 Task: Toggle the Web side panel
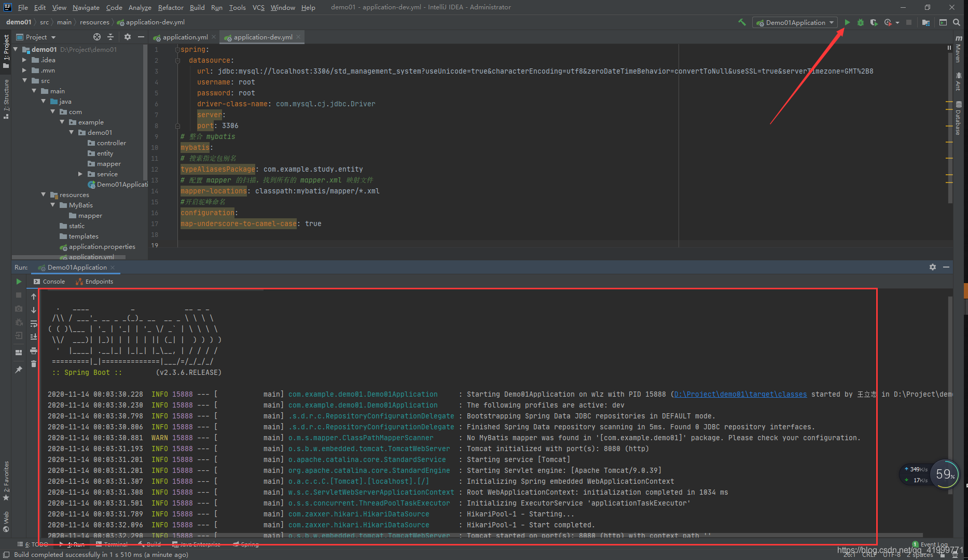tap(6, 522)
